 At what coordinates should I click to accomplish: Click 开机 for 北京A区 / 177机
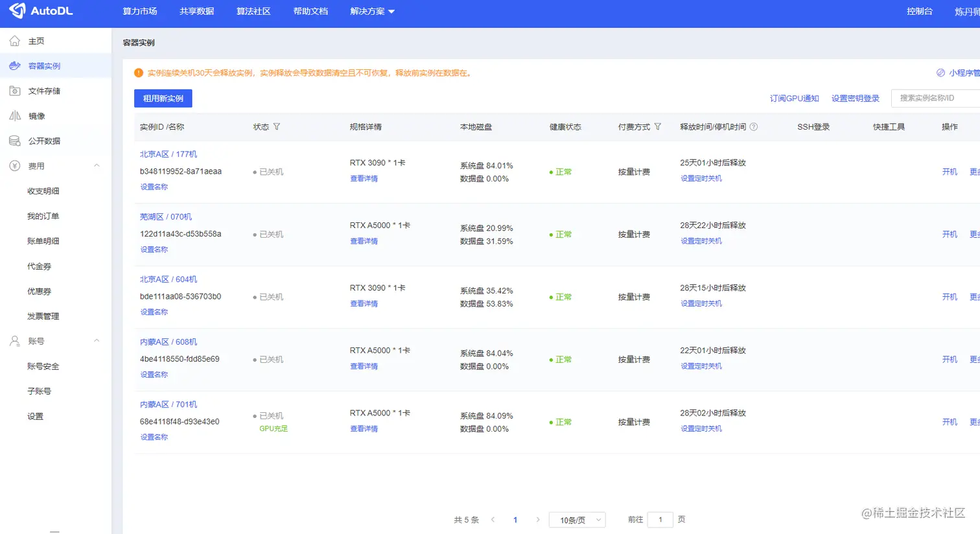coord(950,172)
